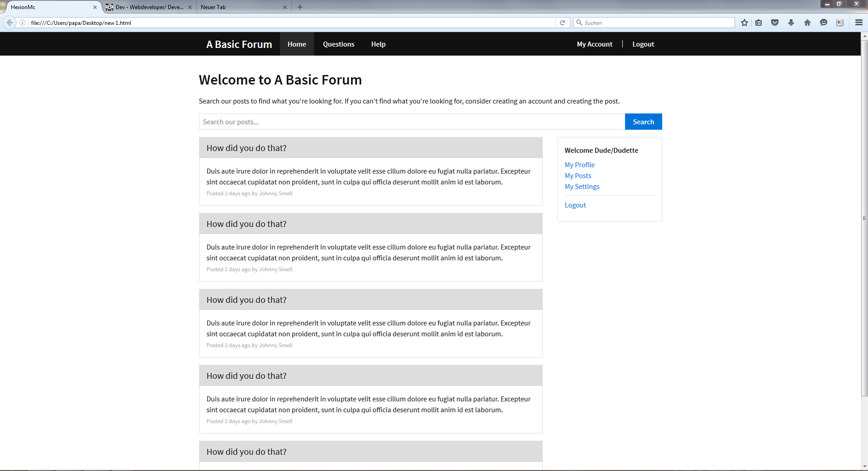Focus the Search our posts field

[412, 122]
